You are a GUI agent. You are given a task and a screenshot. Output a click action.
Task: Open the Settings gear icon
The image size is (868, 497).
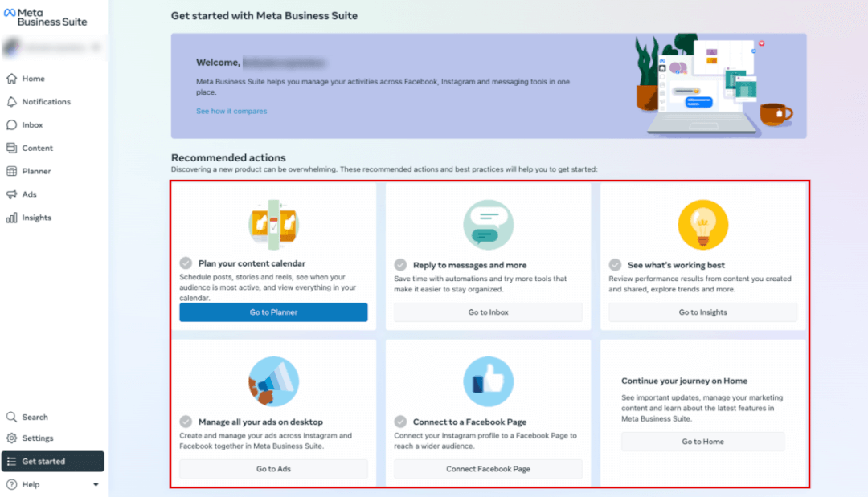[x=11, y=438]
